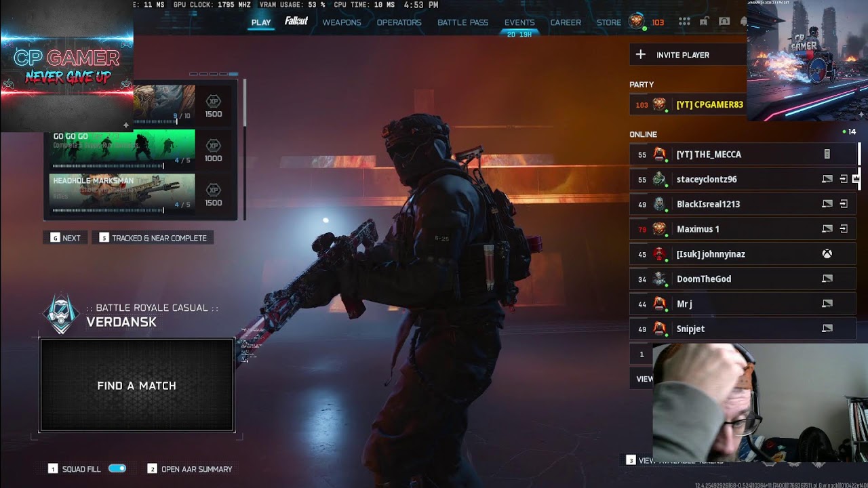868x488 pixels.
Task: Open the Battle Pass tab
Action: 462,22
